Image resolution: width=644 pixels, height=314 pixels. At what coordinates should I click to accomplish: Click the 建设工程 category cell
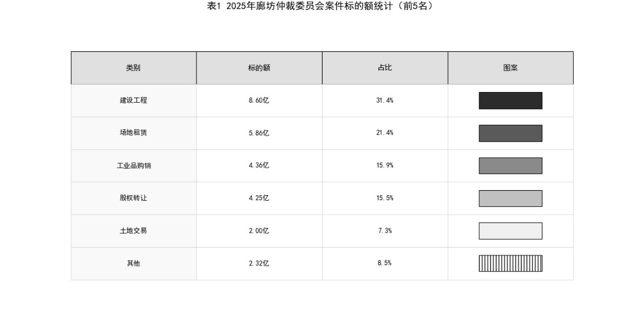[133, 100]
